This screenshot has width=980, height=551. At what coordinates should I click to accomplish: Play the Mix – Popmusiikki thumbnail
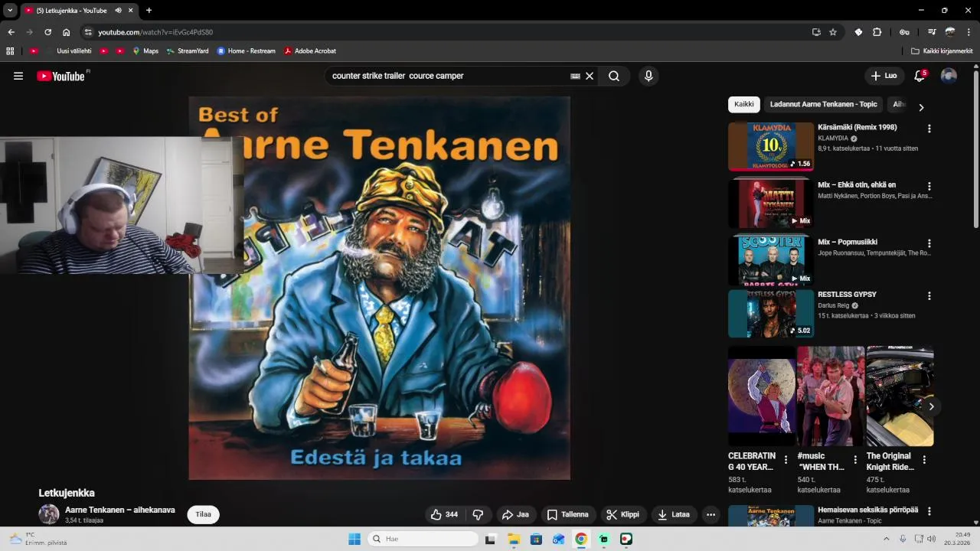tap(771, 261)
